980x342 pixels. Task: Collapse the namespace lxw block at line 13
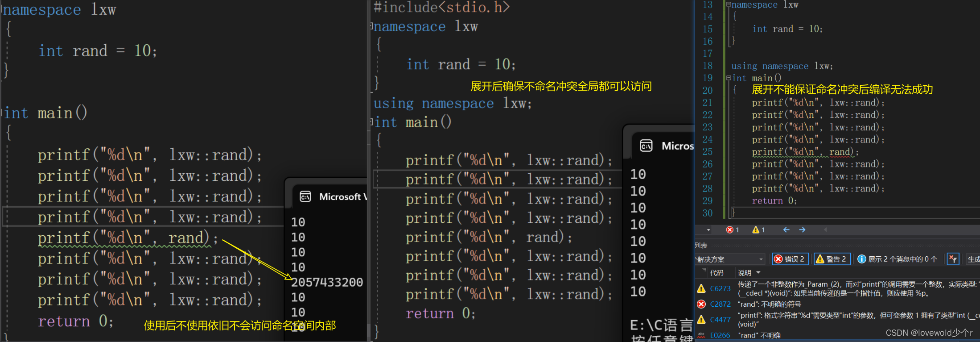(x=729, y=5)
